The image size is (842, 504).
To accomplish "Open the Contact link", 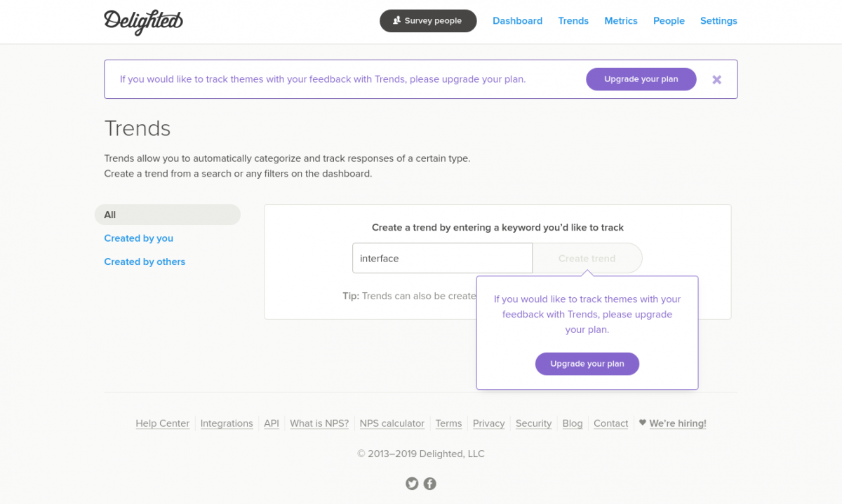I will [x=611, y=423].
